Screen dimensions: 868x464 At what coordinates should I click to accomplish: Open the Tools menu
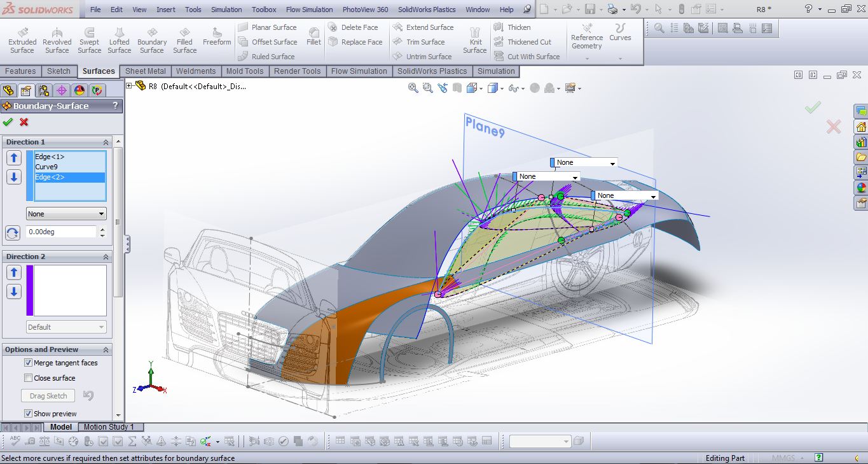pos(193,10)
